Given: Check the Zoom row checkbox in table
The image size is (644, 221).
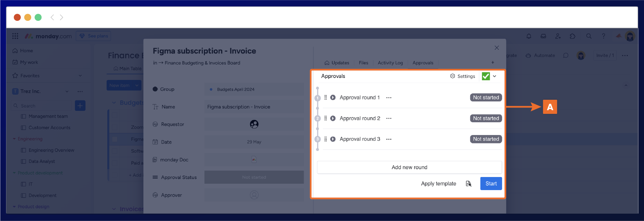Looking at the screenshot, I should coord(115,127).
